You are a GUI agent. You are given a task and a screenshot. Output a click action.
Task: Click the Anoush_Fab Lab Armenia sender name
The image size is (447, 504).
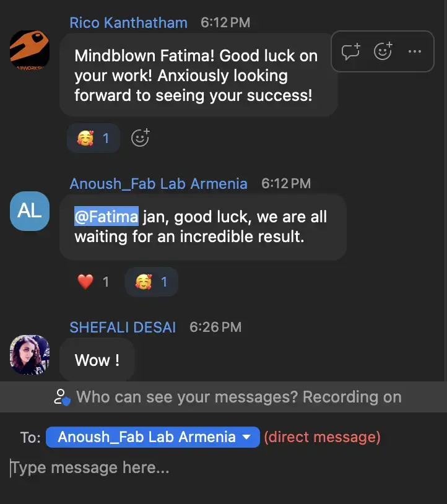158,184
